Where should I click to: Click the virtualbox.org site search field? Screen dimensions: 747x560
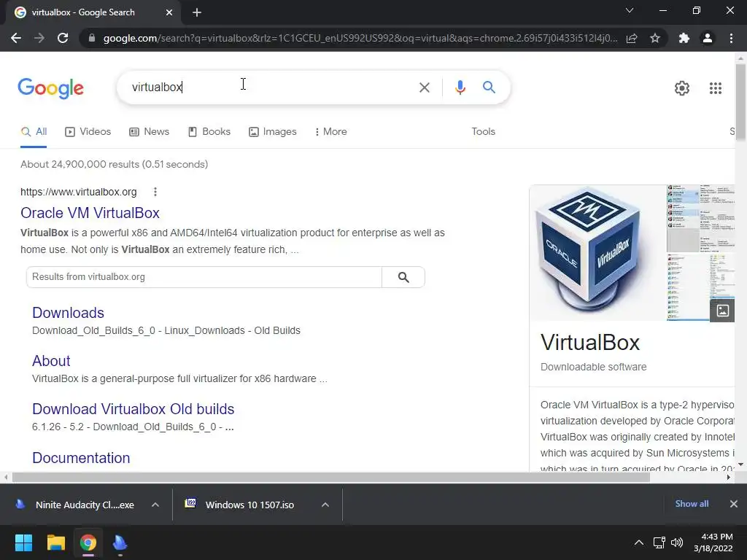(x=204, y=277)
